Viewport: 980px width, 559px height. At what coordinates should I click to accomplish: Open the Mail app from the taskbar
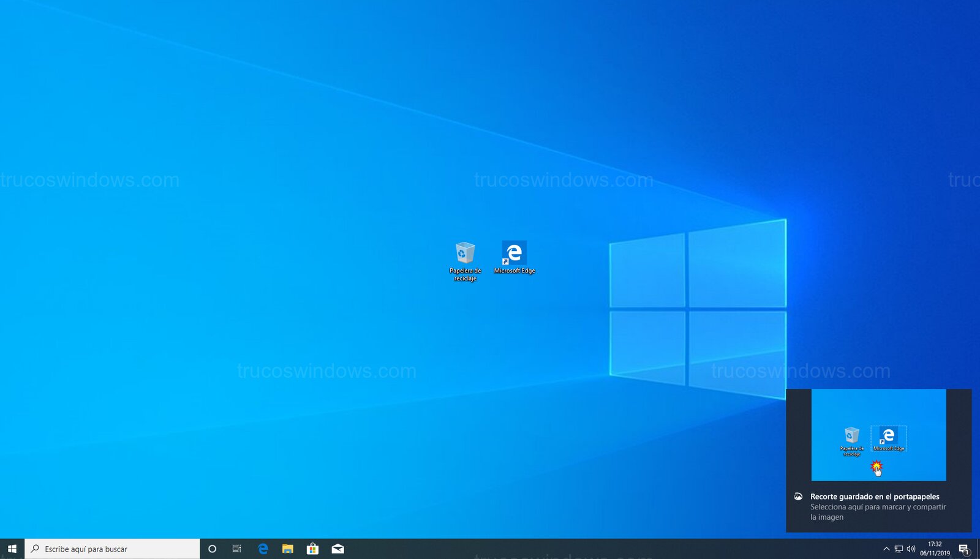pyautogui.click(x=337, y=549)
